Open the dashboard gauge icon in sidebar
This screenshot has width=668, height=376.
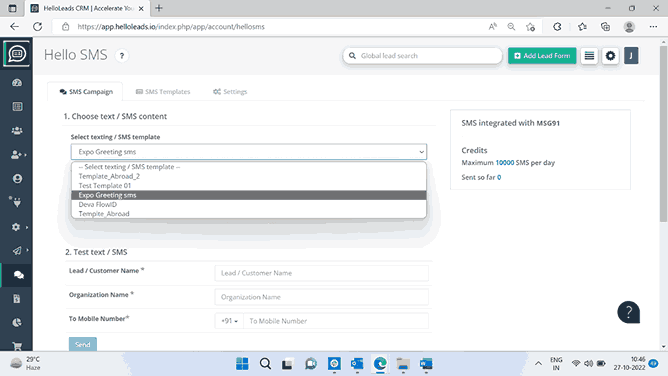[17, 83]
